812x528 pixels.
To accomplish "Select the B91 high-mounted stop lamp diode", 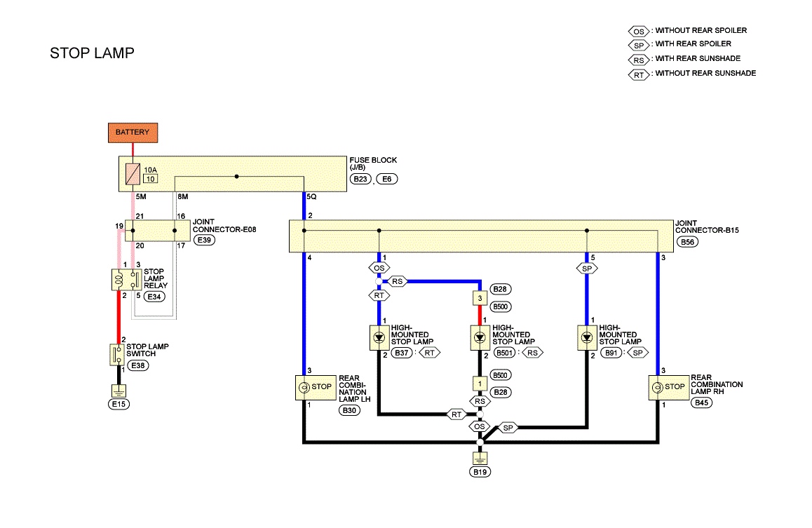I will (587, 337).
